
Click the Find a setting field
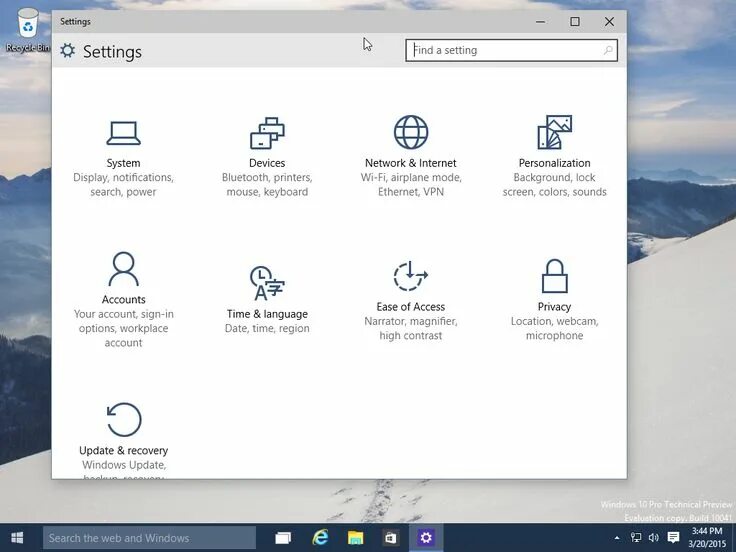click(511, 50)
